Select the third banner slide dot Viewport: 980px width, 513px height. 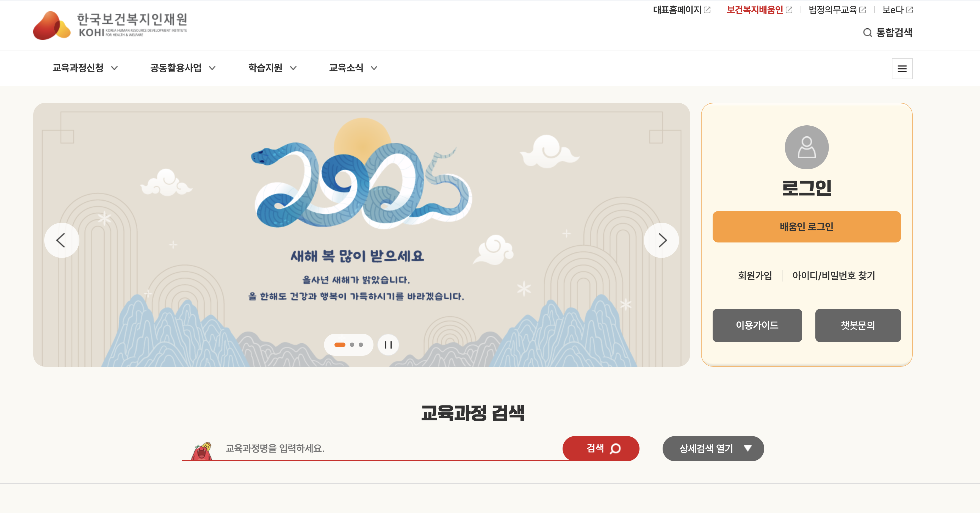(361, 345)
